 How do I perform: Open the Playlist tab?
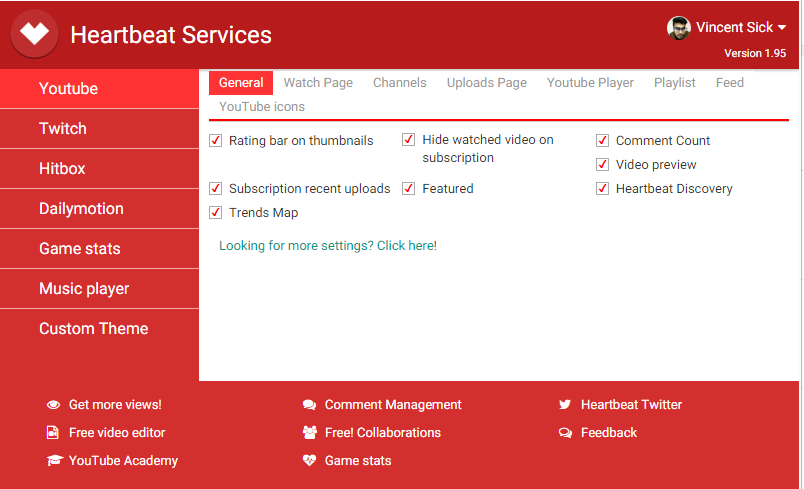(x=675, y=83)
